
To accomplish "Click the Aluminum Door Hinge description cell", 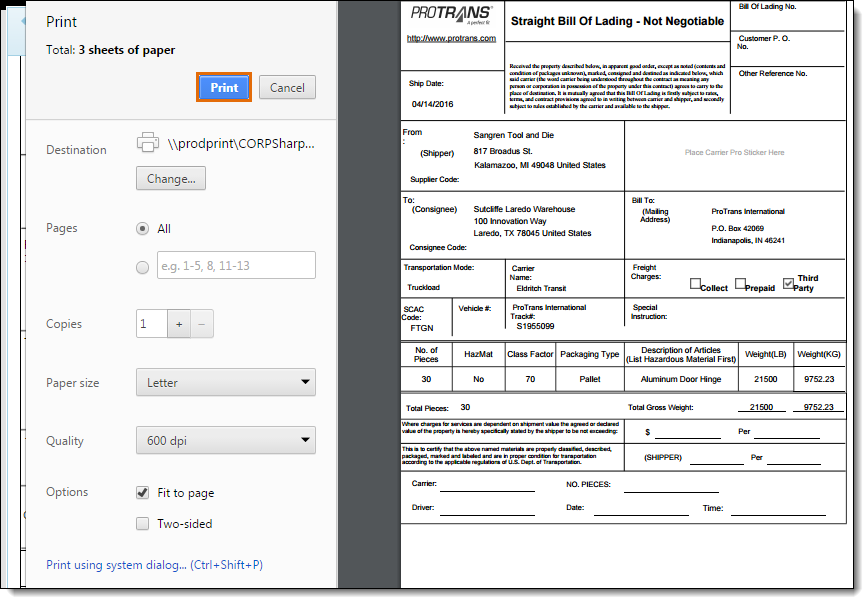I will pos(681,379).
